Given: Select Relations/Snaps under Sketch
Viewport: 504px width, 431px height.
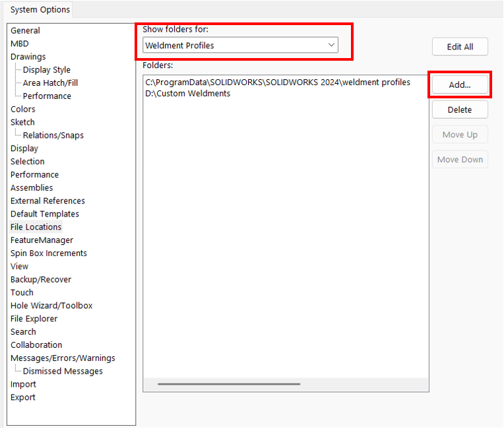Looking at the screenshot, I should pyautogui.click(x=53, y=135).
